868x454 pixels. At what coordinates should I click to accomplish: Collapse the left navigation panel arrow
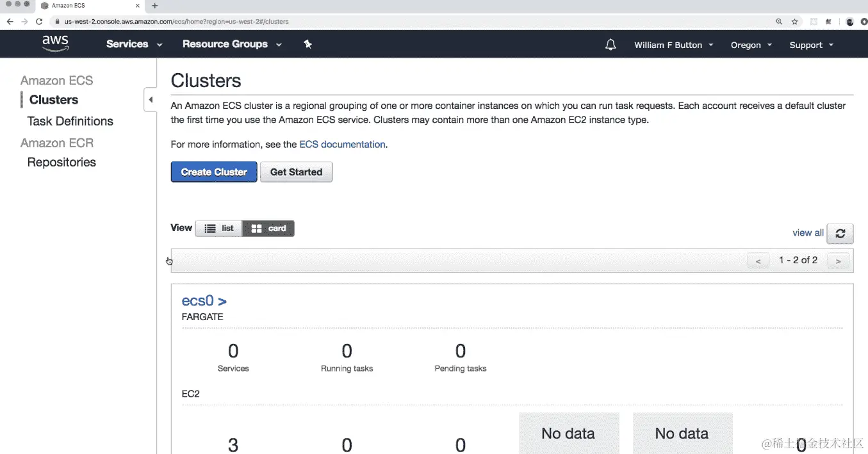(x=151, y=100)
